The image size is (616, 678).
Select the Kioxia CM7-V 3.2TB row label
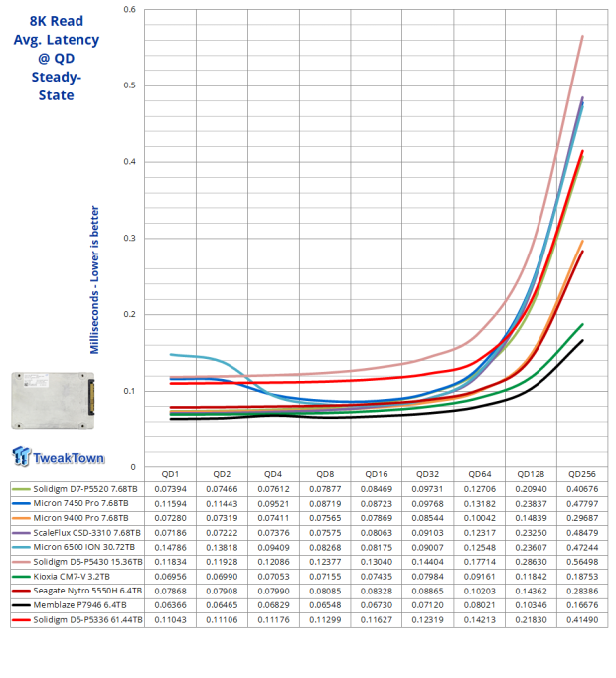(x=72, y=577)
